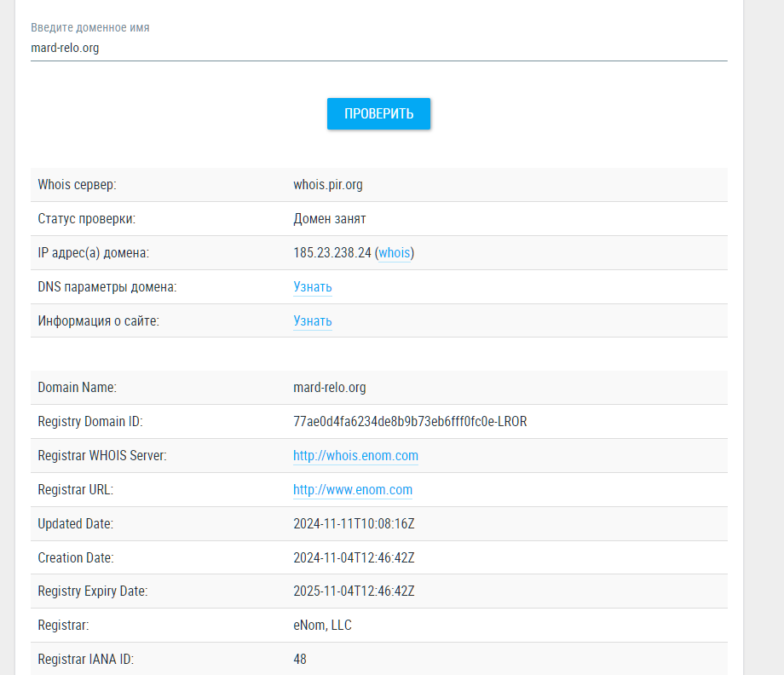
Task: Click the Registrar WHOIS Server: label
Action: pos(102,455)
